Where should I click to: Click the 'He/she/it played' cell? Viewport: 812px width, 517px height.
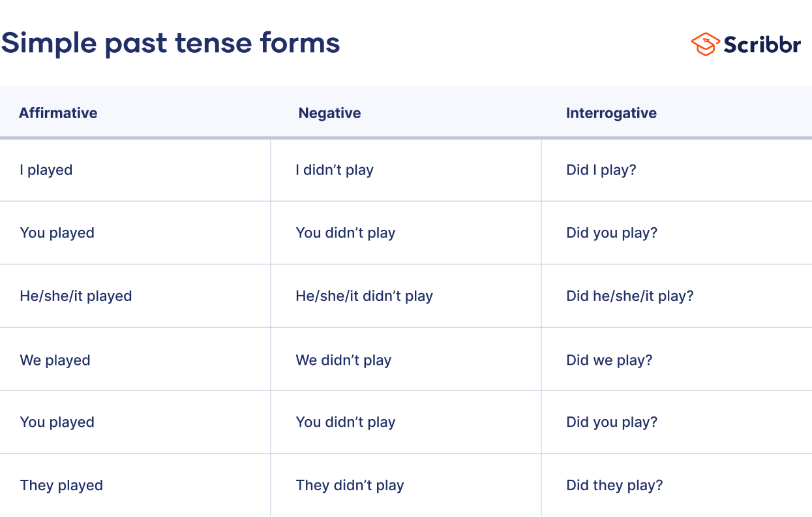[76, 296]
